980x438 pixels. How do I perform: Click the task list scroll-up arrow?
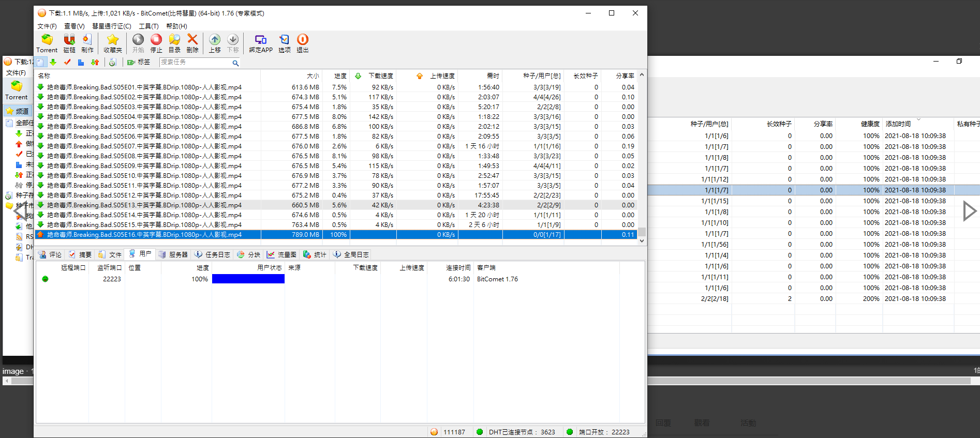tap(642, 75)
